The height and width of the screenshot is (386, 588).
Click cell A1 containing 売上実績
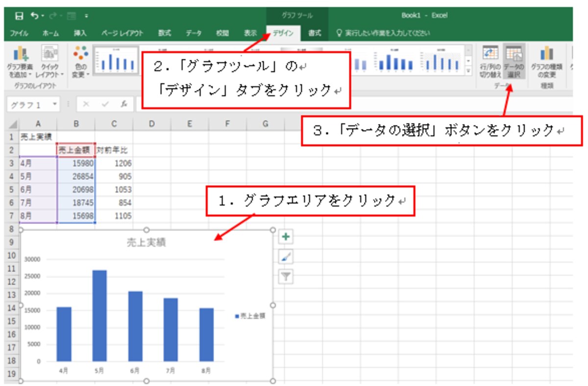click(x=38, y=137)
